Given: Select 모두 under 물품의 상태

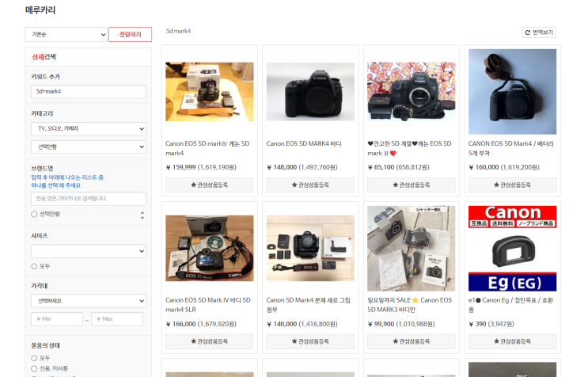Looking at the screenshot, I should (34, 358).
